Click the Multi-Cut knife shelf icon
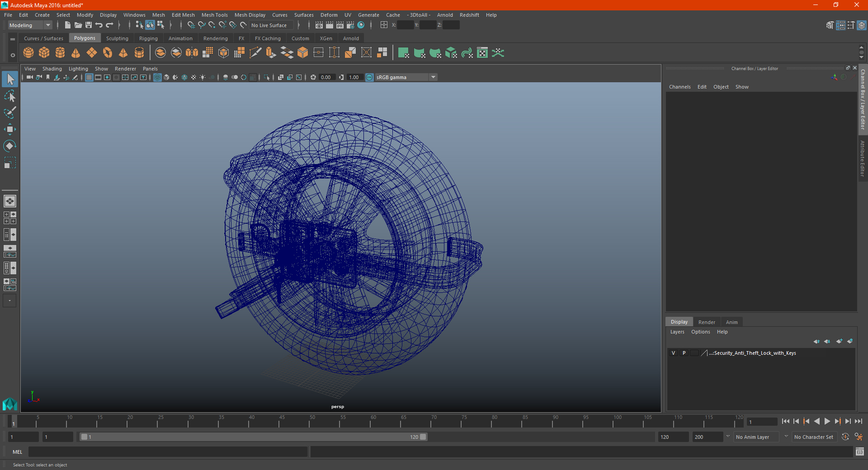Screen dimensions: 868x470 coord(255,53)
